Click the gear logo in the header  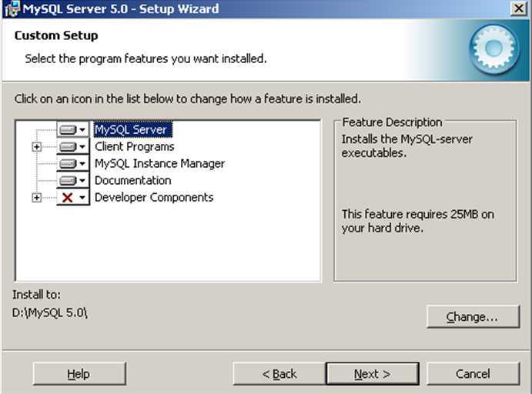[x=493, y=48]
